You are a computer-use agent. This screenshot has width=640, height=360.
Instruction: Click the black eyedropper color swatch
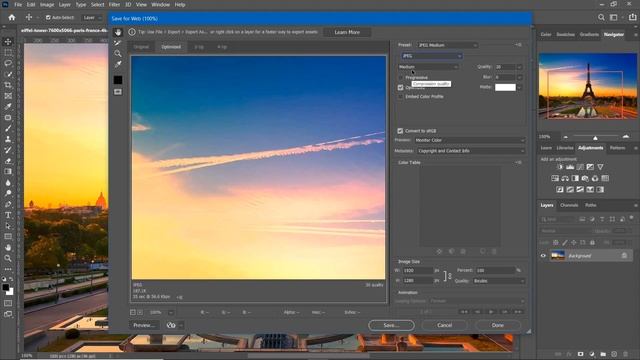click(118, 80)
